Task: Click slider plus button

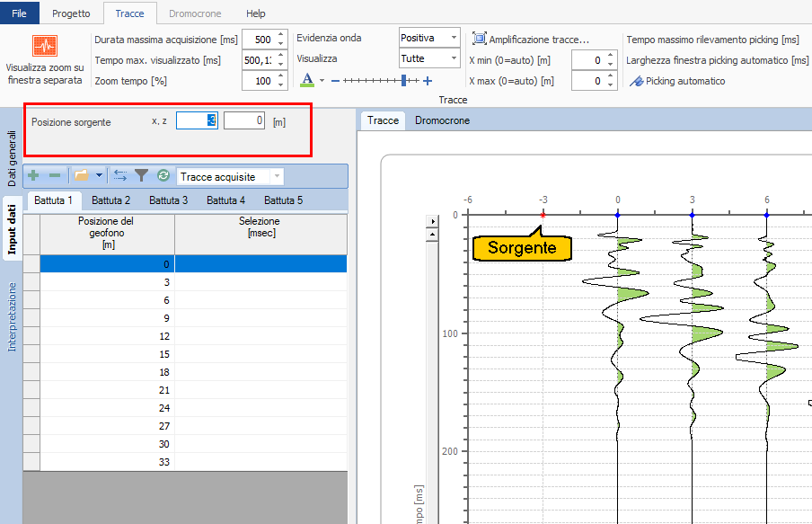Action: [x=428, y=81]
